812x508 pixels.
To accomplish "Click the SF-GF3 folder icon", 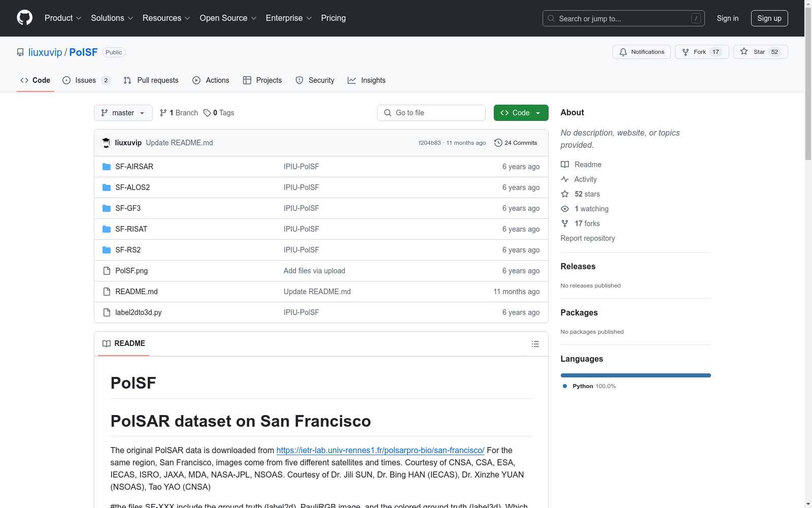I will 107,208.
